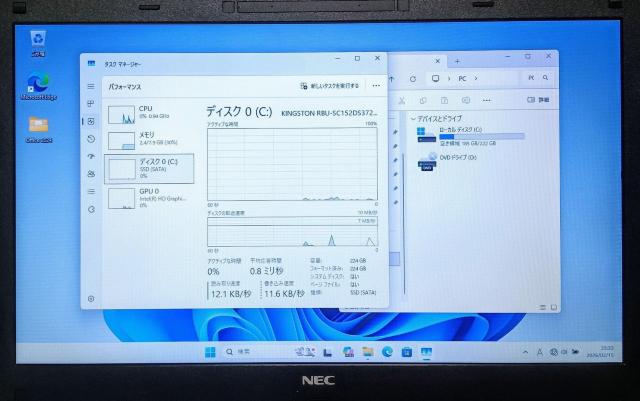Viewport: 640px width, 401px height.
Task: Click IME input mode A indicator
Action: coord(540,352)
